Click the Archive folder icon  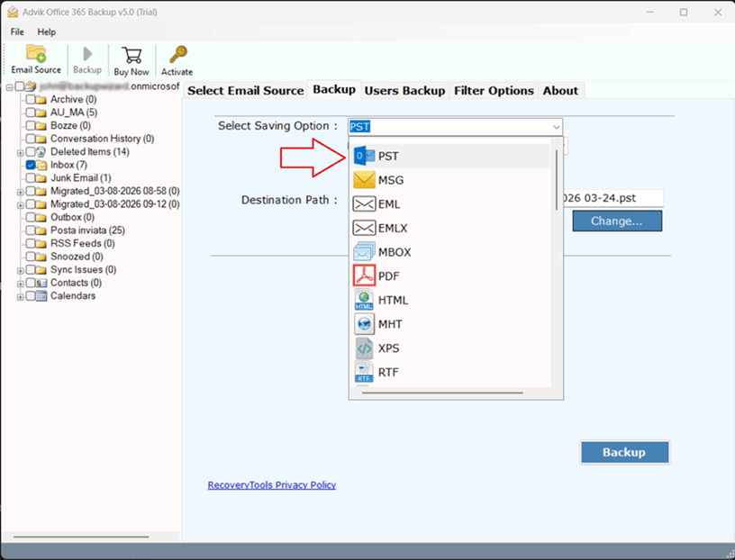[x=41, y=99]
